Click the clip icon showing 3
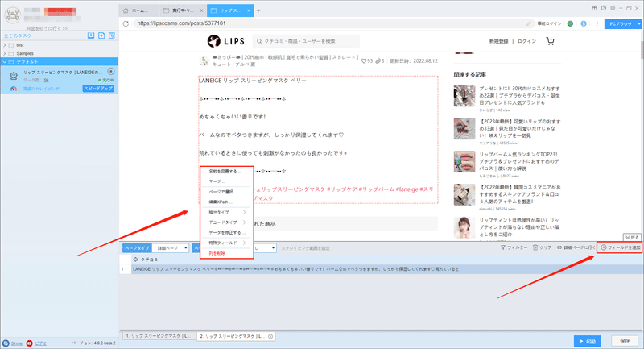Viewport: 644px width, 349px height. (378, 60)
